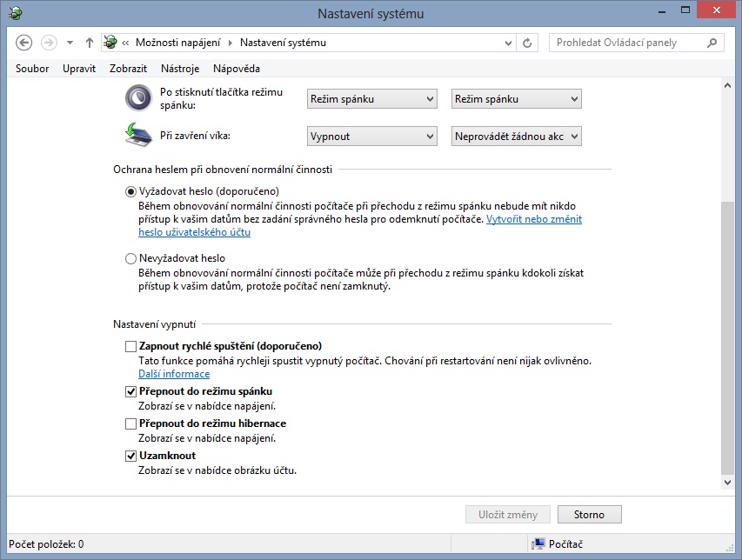Open the Soubor menu

click(32, 69)
